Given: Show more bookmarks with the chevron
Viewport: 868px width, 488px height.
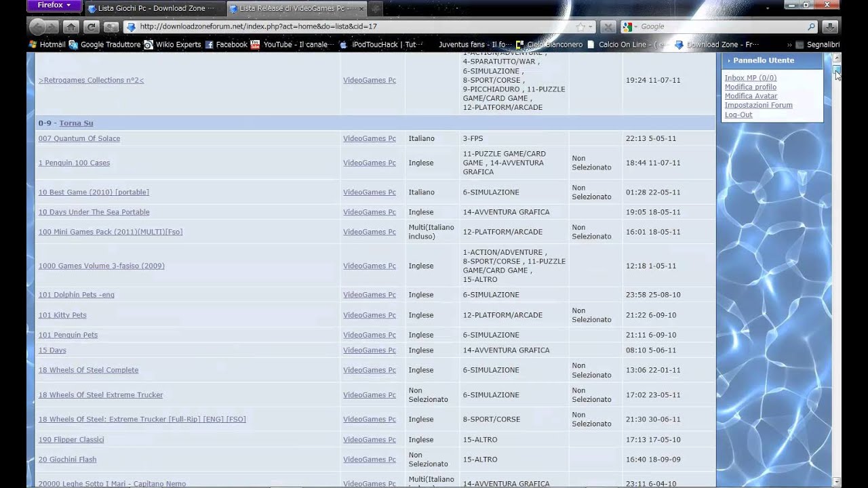Looking at the screenshot, I should pyautogui.click(x=789, y=45).
